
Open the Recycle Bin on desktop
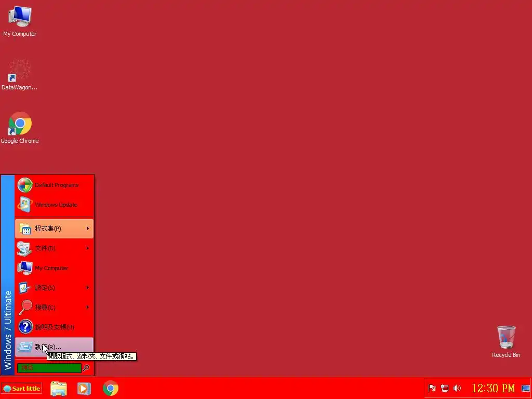506,341
